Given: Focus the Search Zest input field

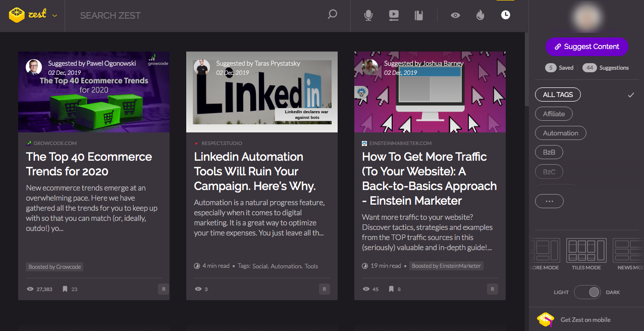Looking at the screenshot, I should (202, 15).
